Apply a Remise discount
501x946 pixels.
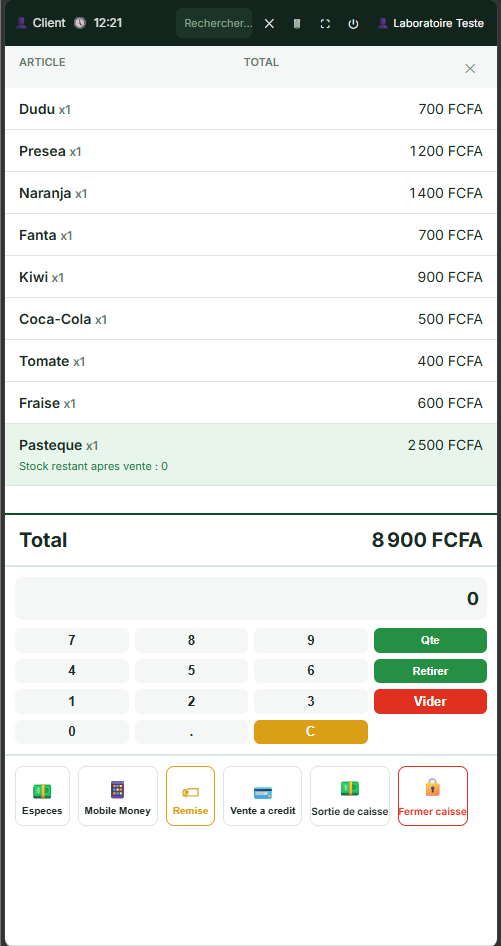point(190,796)
